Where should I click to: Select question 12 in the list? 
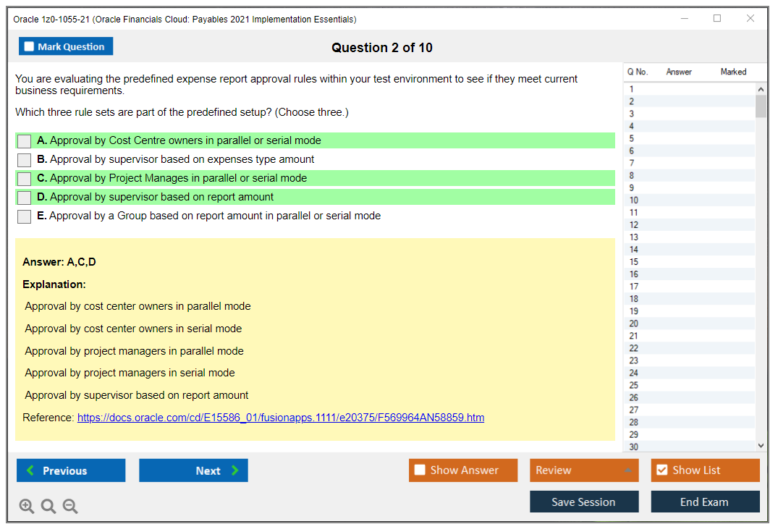tap(689, 225)
